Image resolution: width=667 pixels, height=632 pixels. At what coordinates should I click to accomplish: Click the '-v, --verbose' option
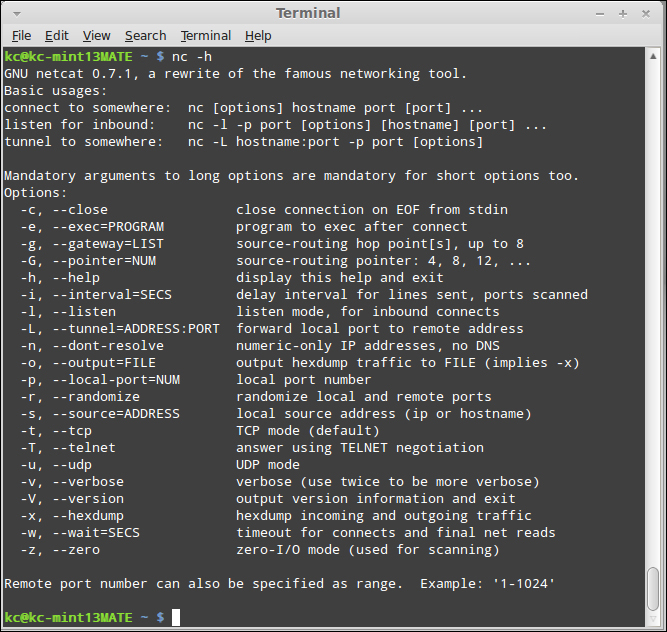pyautogui.click(x=72, y=482)
